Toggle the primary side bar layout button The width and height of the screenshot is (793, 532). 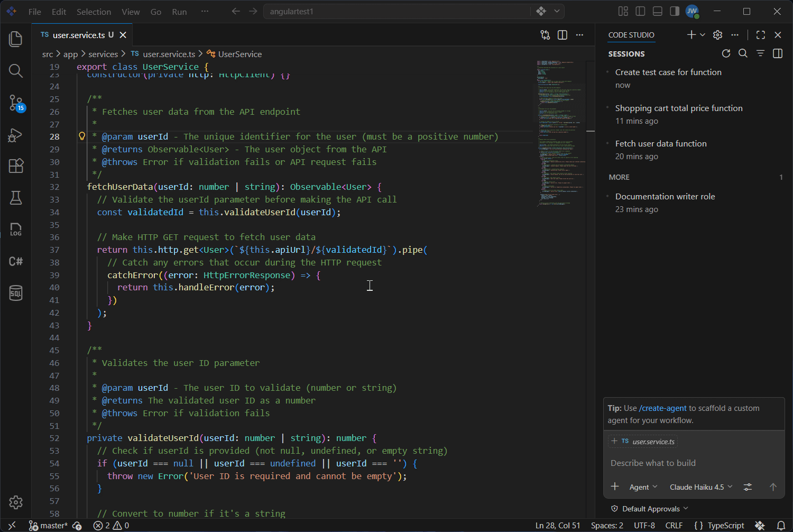coord(640,11)
